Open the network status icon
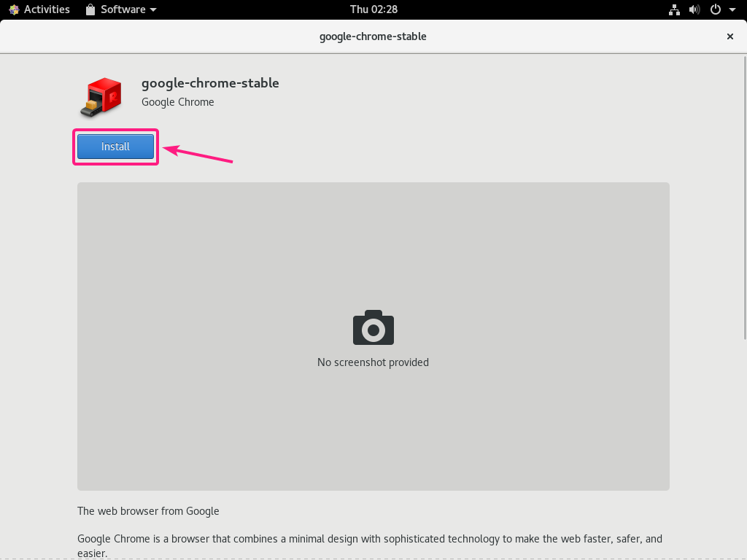 click(x=674, y=9)
